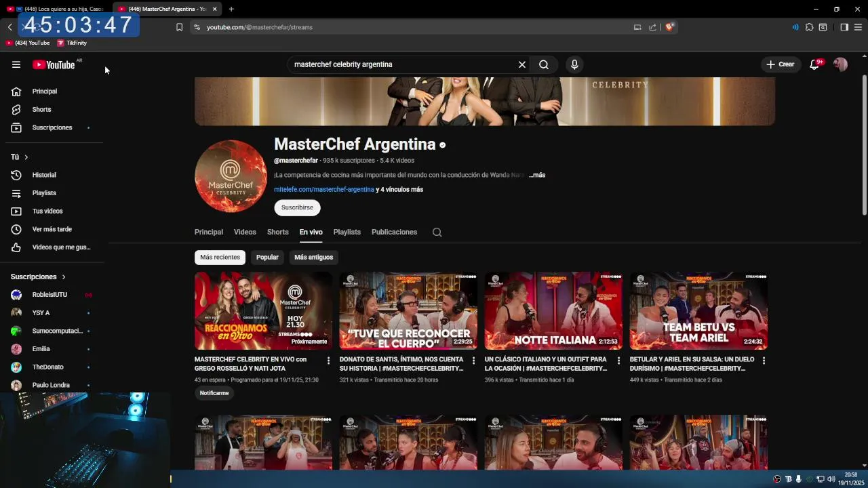This screenshot has width=868, height=488.
Task: Expand the Suscripciones section header
Action: (38, 277)
